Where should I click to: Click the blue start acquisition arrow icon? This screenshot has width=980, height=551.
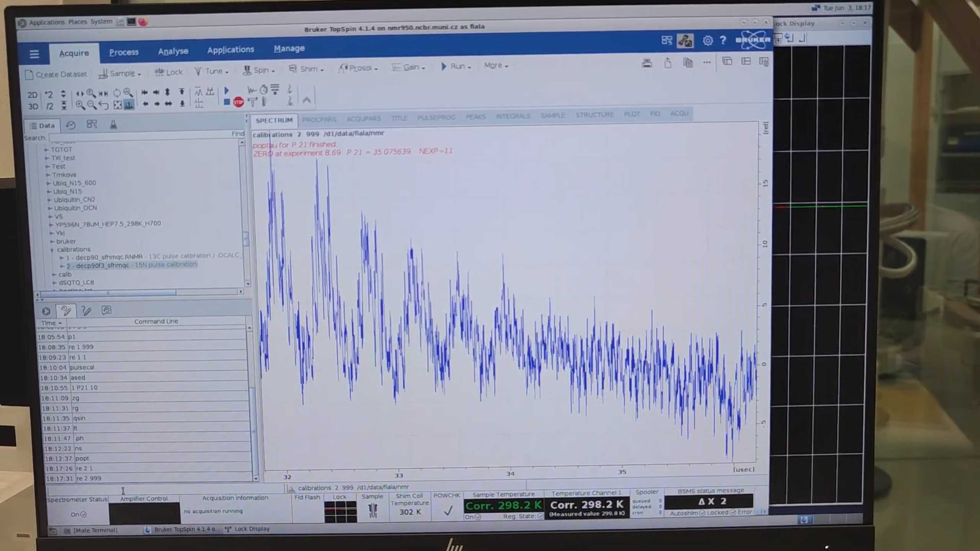(226, 91)
